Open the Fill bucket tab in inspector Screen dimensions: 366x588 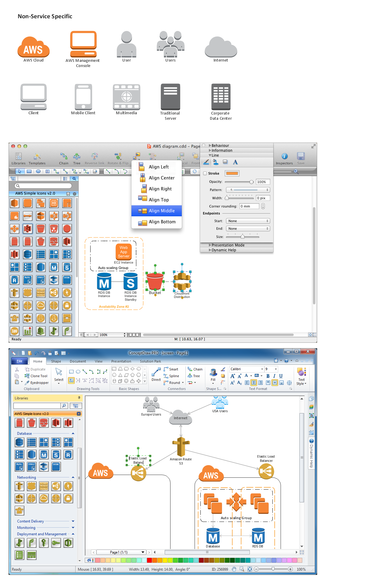pos(216,162)
